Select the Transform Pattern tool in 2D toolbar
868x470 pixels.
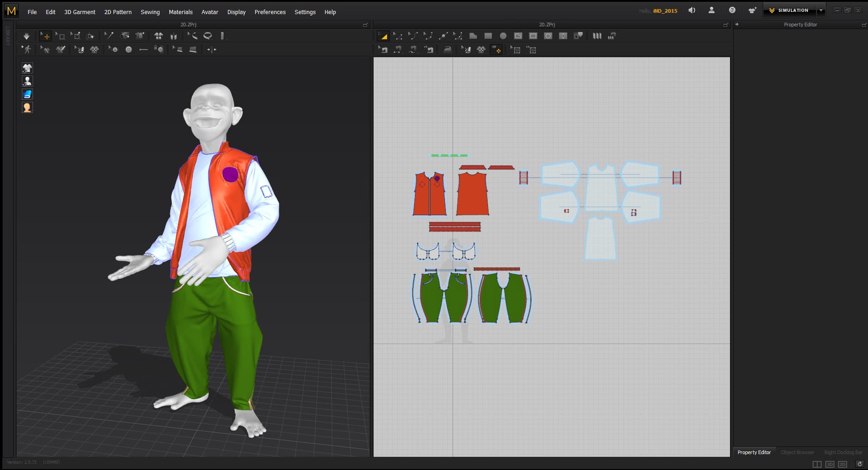click(383, 36)
